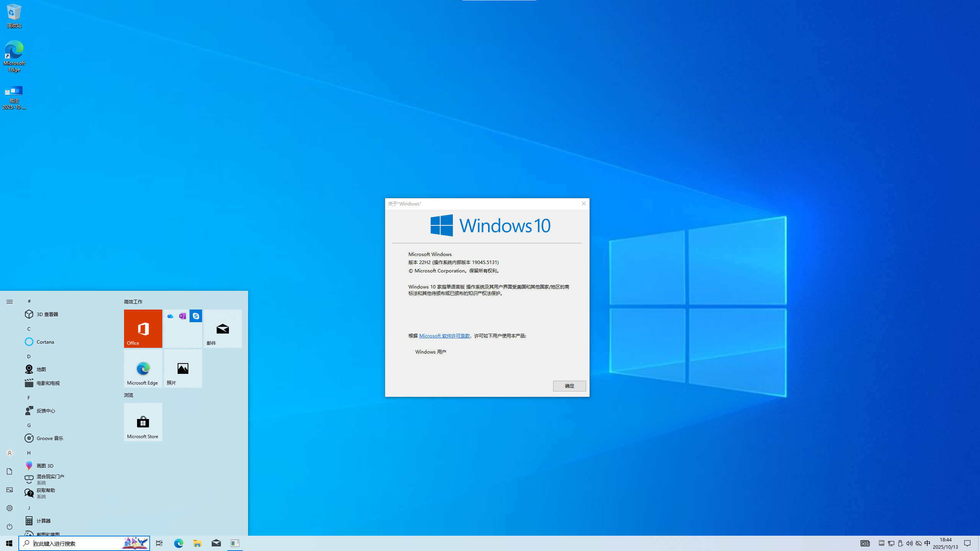
Task: Select the 批注 2025-10 desktop file
Action: point(14,98)
